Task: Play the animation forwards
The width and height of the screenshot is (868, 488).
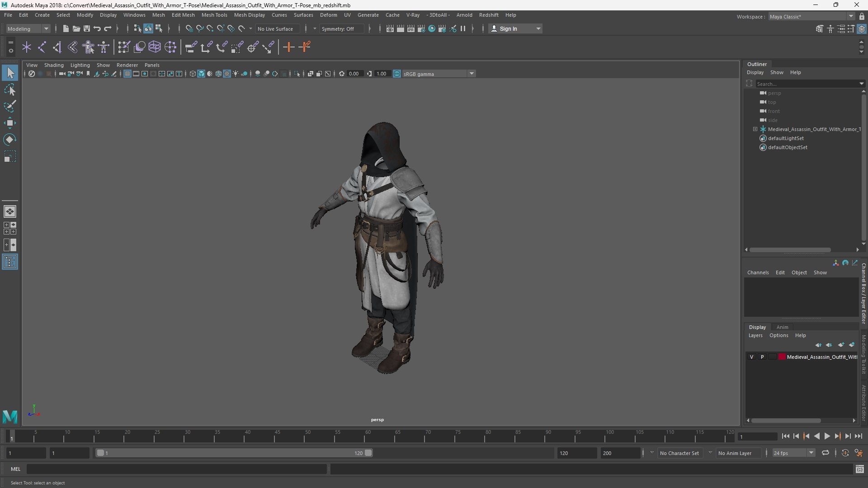Action: click(x=827, y=436)
